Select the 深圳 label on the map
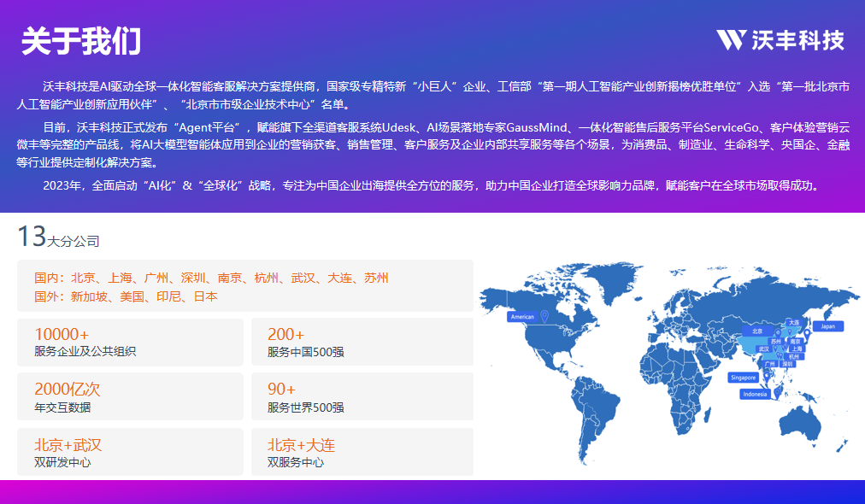Screen dimensions: 865x504 pyautogui.click(x=787, y=364)
